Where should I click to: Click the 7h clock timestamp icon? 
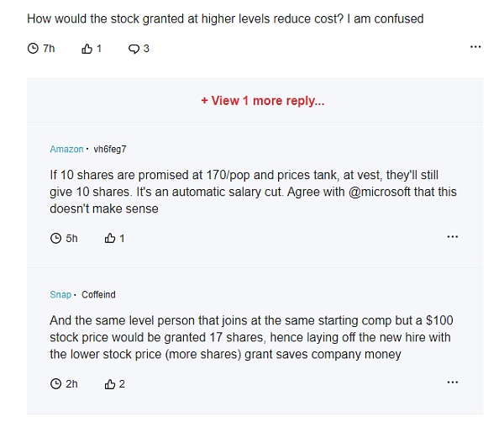tap(33, 49)
